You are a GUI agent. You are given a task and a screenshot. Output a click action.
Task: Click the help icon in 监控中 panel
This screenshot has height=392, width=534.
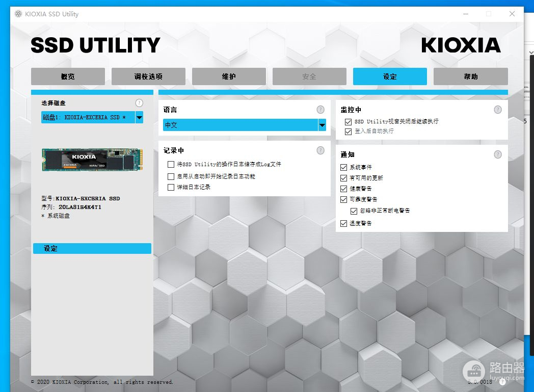498,110
